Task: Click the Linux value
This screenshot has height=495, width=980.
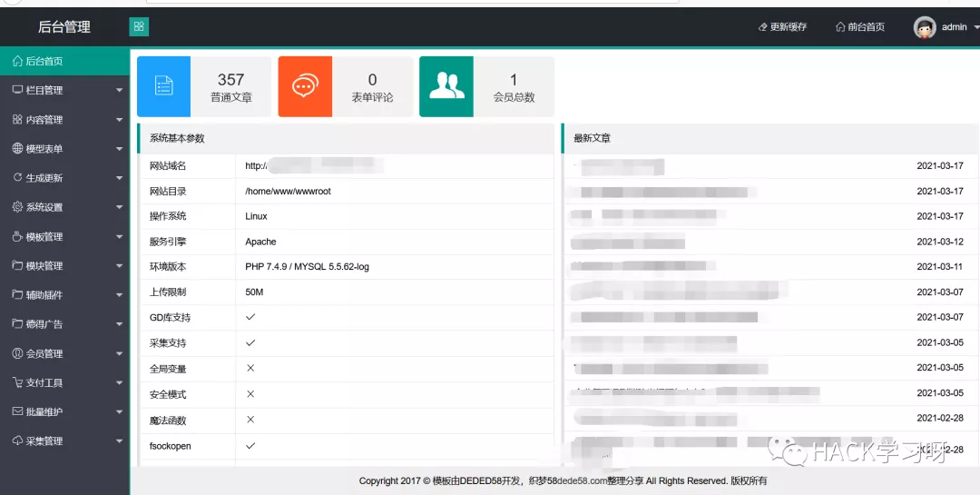Action: point(256,216)
